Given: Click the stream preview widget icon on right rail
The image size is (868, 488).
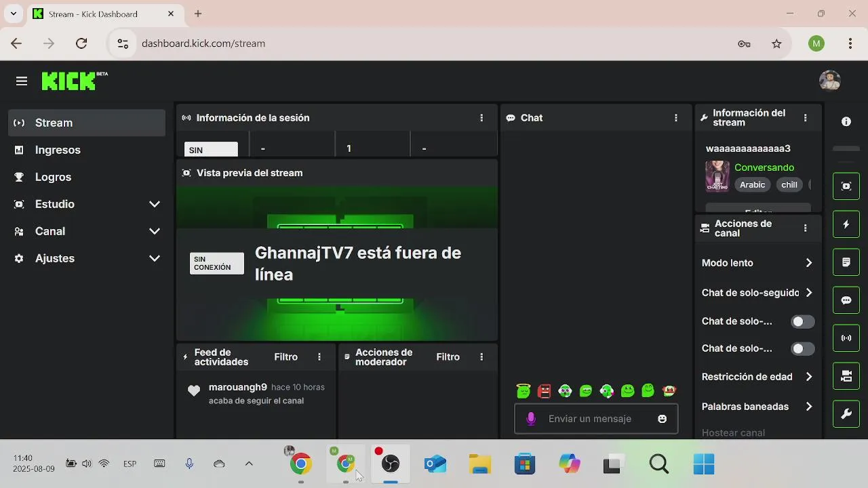Looking at the screenshot, I should pyautogui.click(x=846, y=186).
